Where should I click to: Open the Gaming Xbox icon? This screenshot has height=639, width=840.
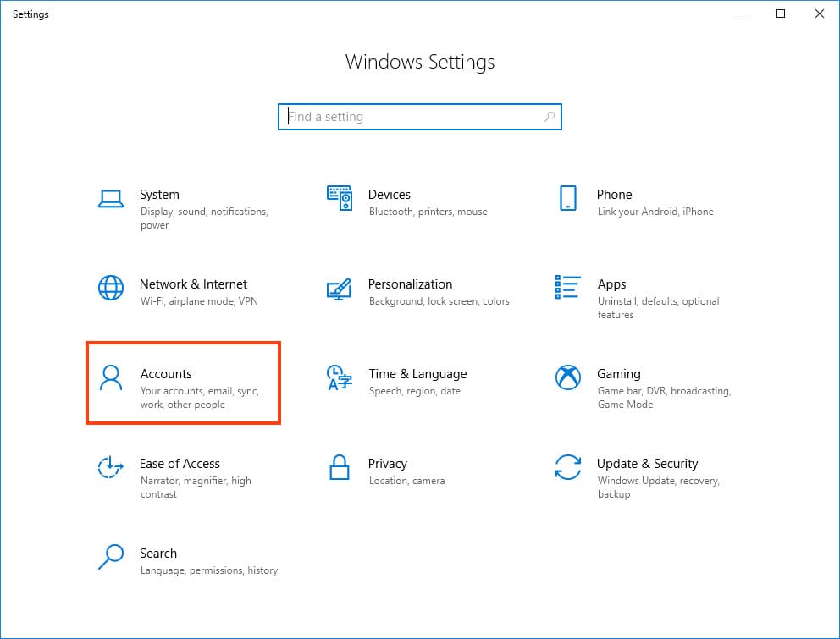[x=568, y=377]
